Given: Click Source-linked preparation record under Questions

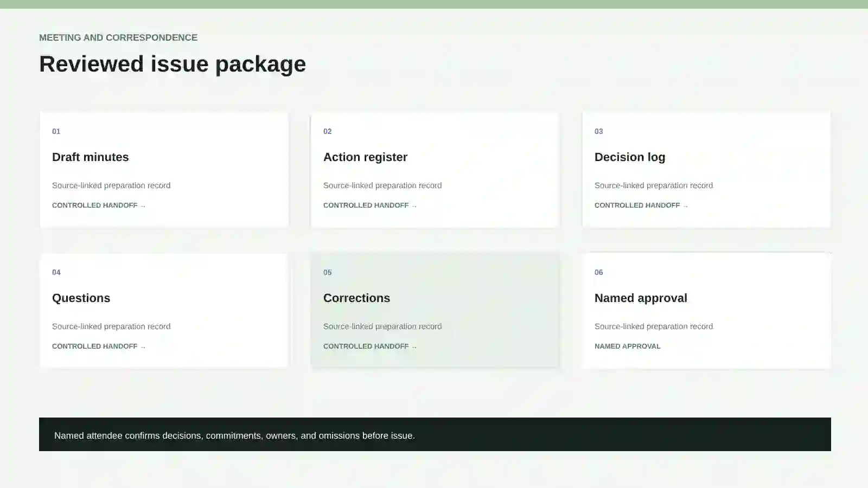Looking at the screenshot, I should (x=111, y=326).
